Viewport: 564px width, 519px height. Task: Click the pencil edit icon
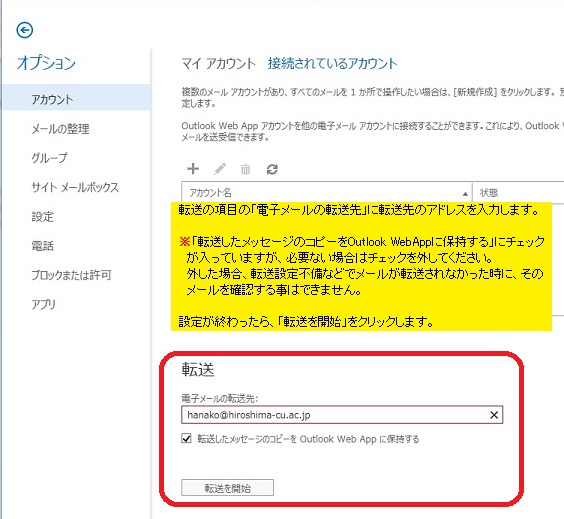pyautogui.click(x=220, y=169)
